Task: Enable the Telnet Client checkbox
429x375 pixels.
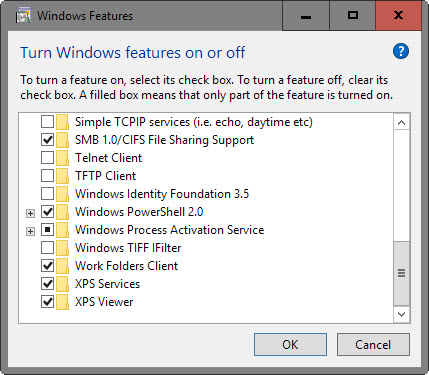Action: coord(47,158)
